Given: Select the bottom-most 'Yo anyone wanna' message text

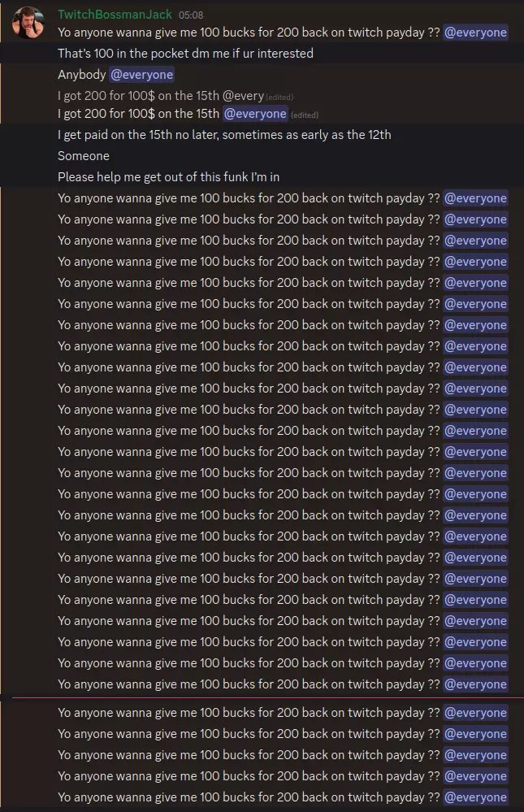Looking at the screenshot, I should (x=249, y=797).
